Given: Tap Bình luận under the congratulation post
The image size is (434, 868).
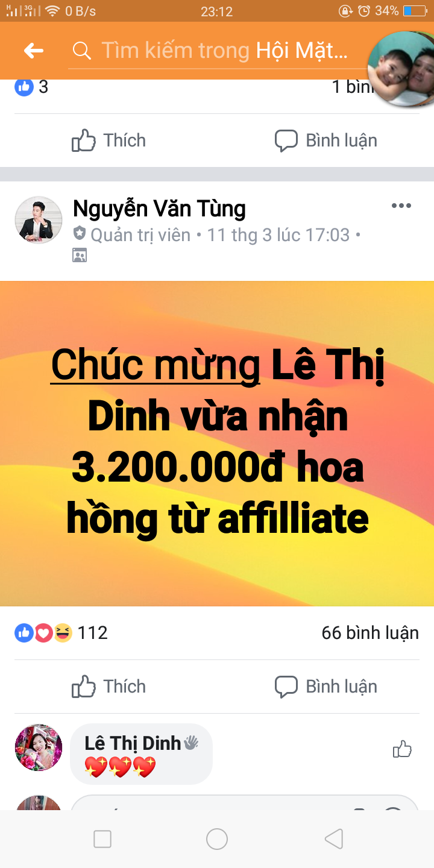Looking at the screenshot, I should coord(326,686).
